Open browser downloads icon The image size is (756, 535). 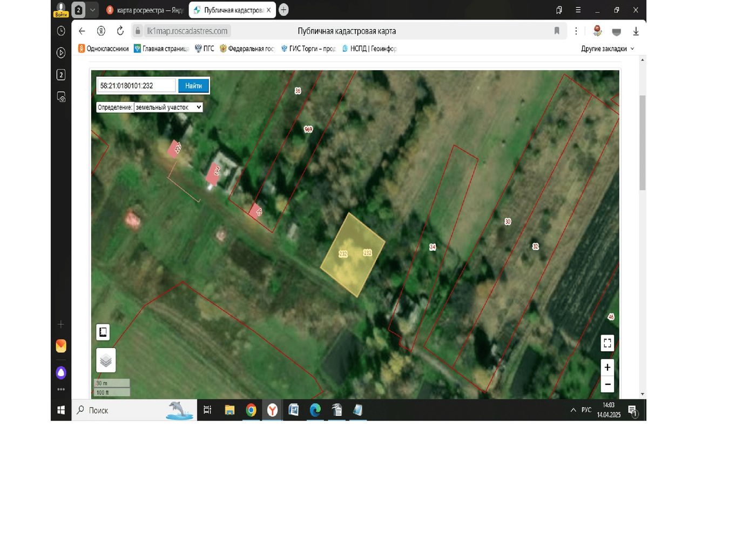(636, 31)
